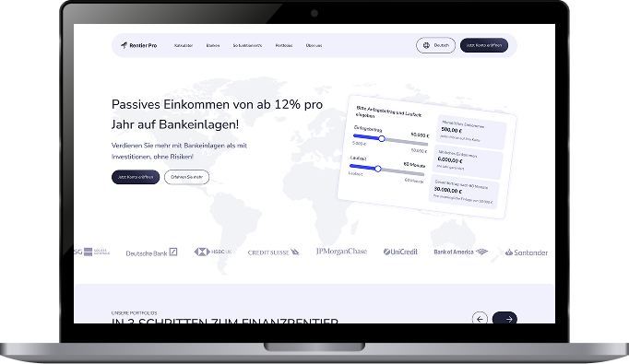
Task: Click the "UNSERE PORTFOLIOS" label
Action: coord(134,312)
